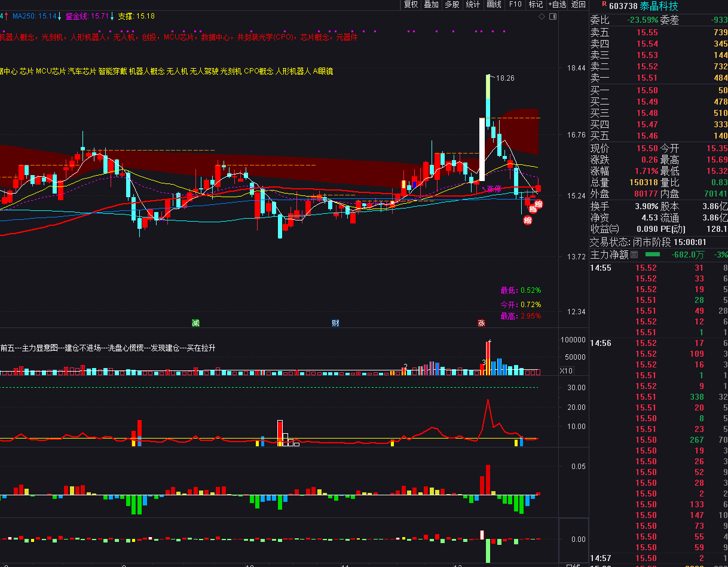Open the 主力净额 list icon
728x567 pixels.
coord(634,255)
